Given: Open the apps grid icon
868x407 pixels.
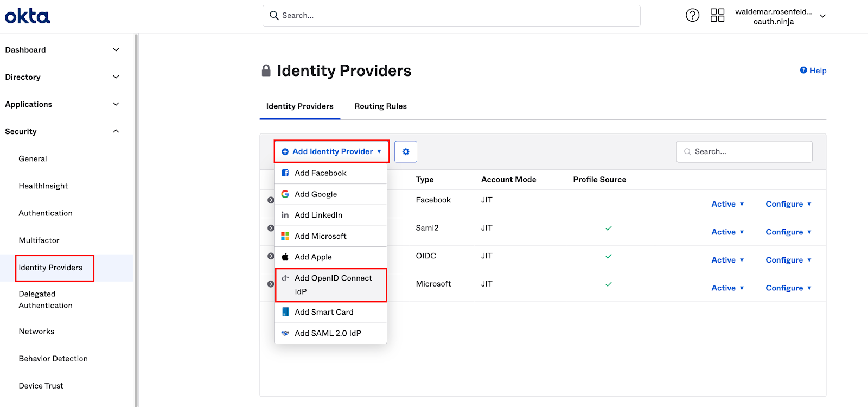Looking at the screenshot, I should (718, 15).
